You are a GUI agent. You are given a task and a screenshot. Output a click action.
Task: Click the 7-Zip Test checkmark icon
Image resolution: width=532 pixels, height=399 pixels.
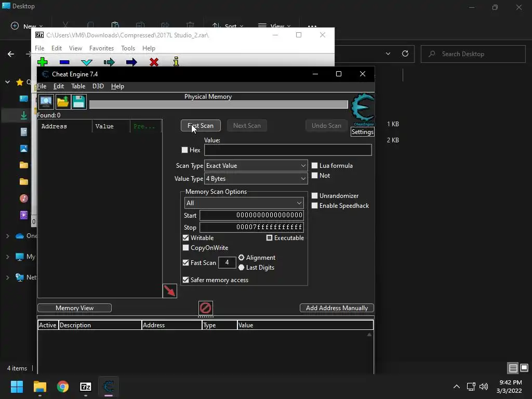pos(87,62)
